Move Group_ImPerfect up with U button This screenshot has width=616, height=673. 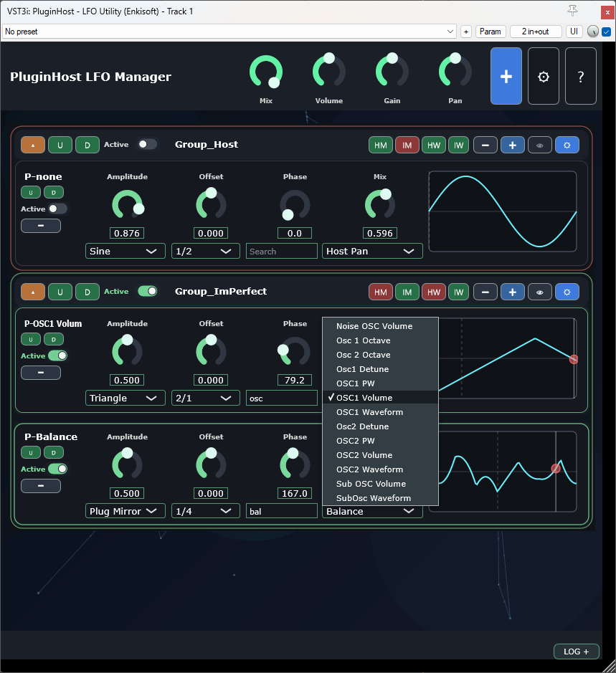tap(60, 292)
